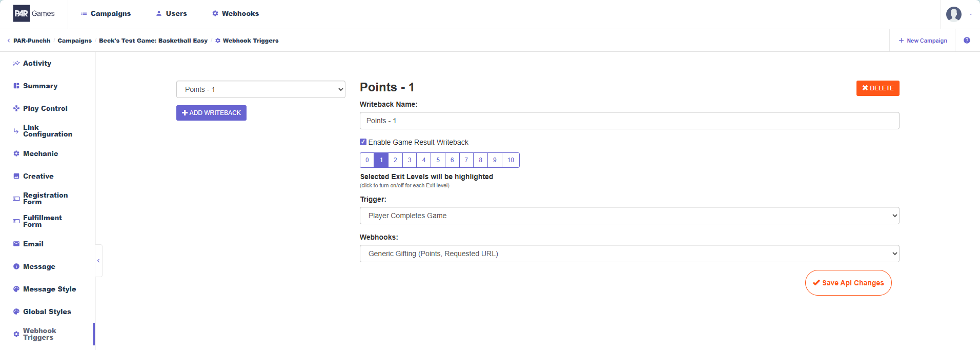The width and height of the screenshot is (980, 350).
Task: Click the ADD WRITEBACK button
Action: pyautogui.click(x=211, y=113)
